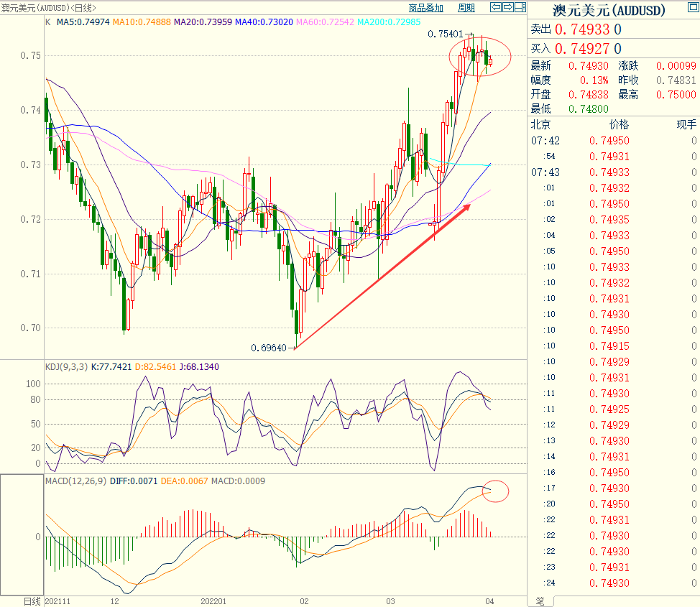
Task: Click the scroll-right arrow icon in chart toolbar
Action: [508, 8]
